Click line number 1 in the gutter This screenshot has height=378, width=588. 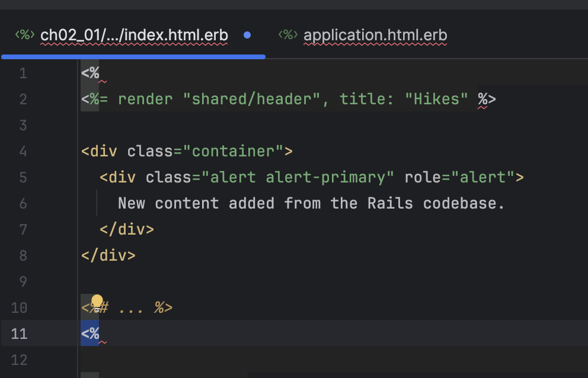[x=23, y=73]
